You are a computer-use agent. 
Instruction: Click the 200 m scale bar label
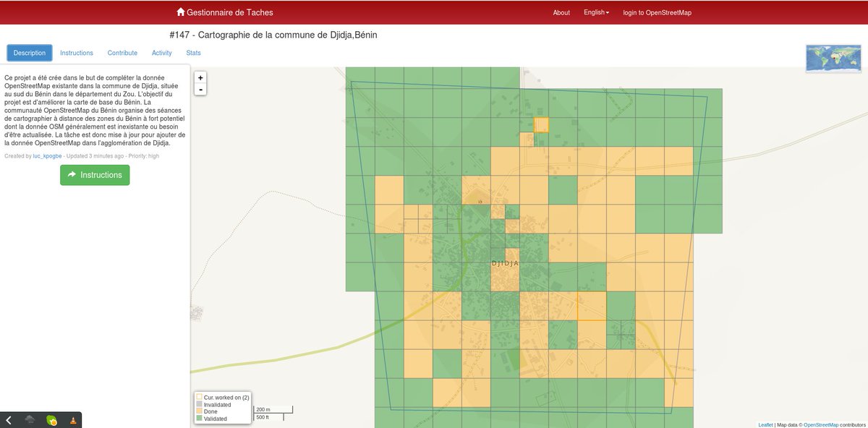pyautogui.click(x=263, y=409)
